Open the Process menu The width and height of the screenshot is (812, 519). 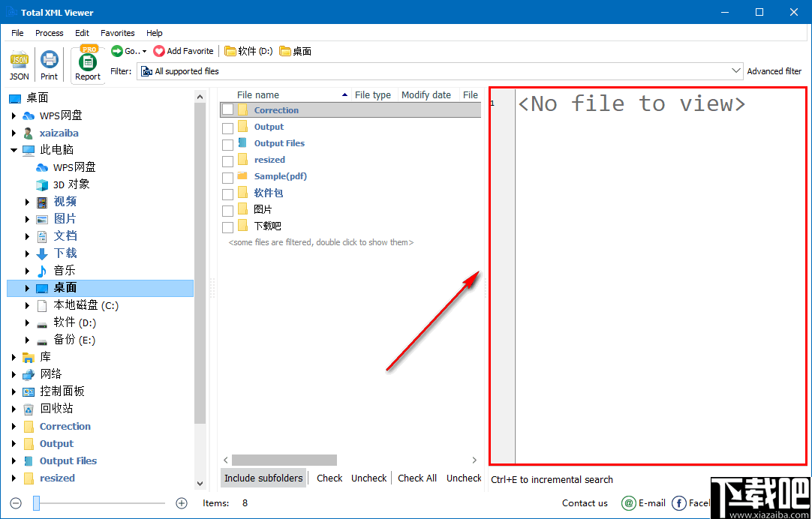point(49,32)
